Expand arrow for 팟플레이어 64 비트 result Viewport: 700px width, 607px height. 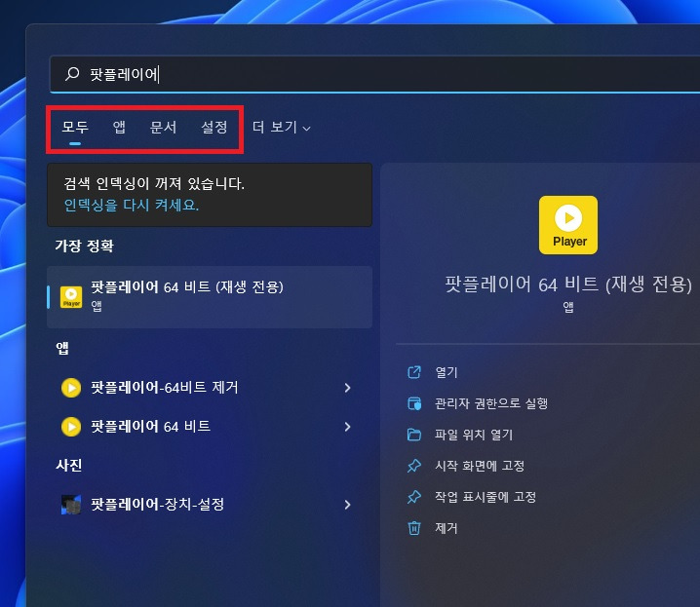tap(347, 427)
